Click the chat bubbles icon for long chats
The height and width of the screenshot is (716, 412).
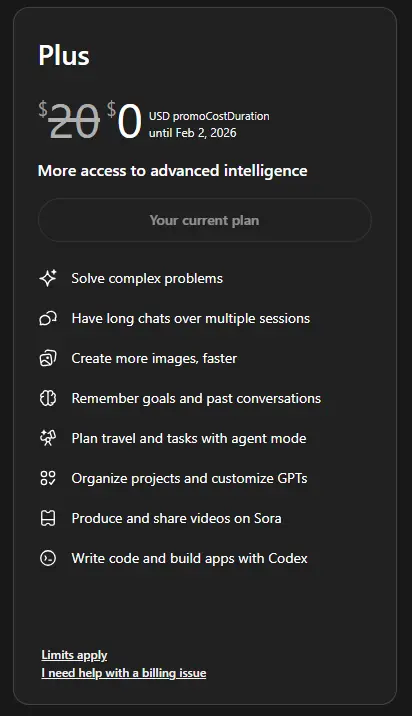click(48, 318)
